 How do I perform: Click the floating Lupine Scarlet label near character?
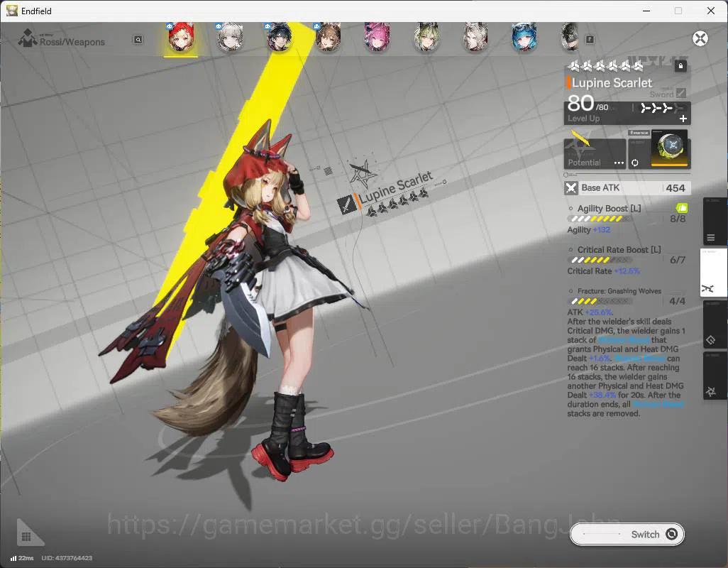tap(395, 187)
